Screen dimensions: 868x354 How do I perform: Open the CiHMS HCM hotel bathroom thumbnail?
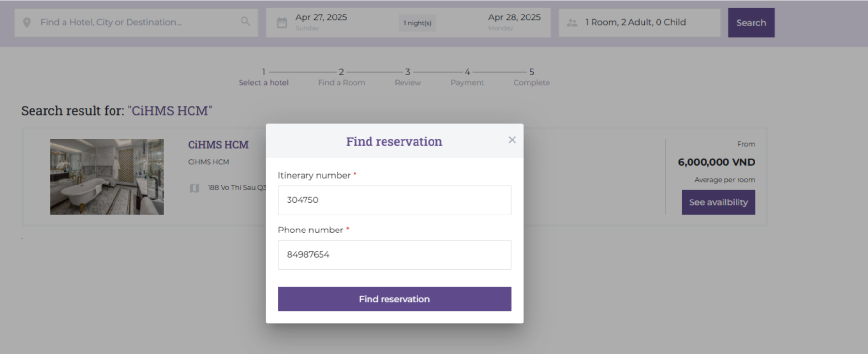pos(107,177)
